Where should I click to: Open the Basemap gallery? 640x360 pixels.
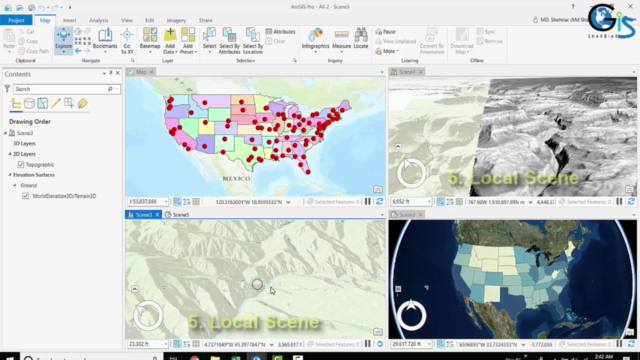(150, 41)
